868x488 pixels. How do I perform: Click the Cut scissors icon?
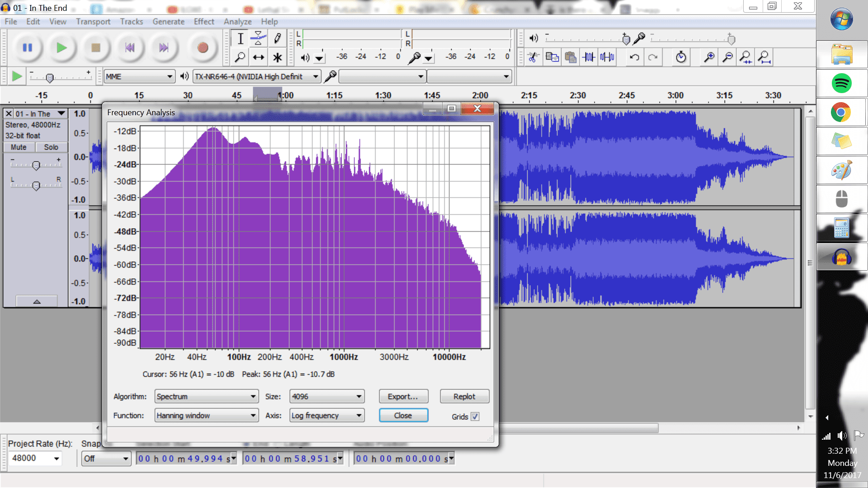click(x=533, y=57)
